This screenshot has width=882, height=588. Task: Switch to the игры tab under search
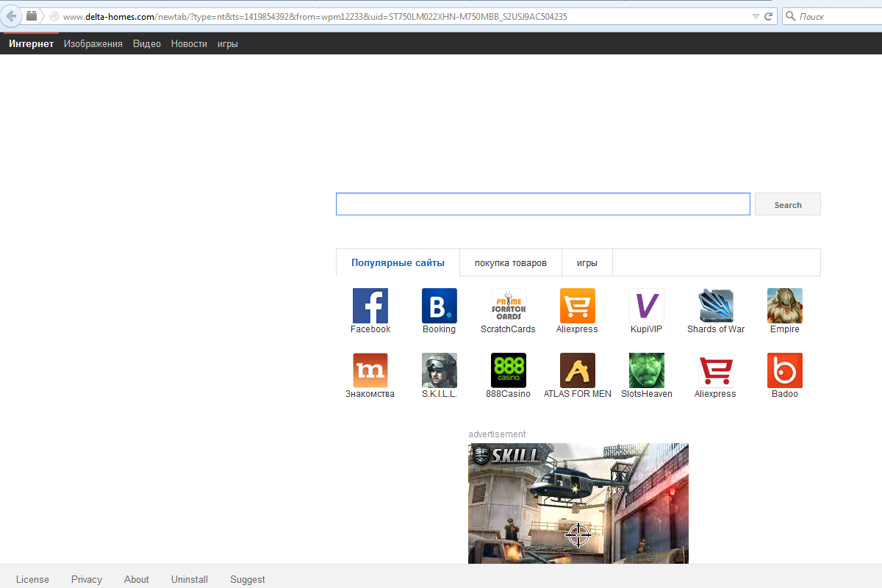(587, 263)
